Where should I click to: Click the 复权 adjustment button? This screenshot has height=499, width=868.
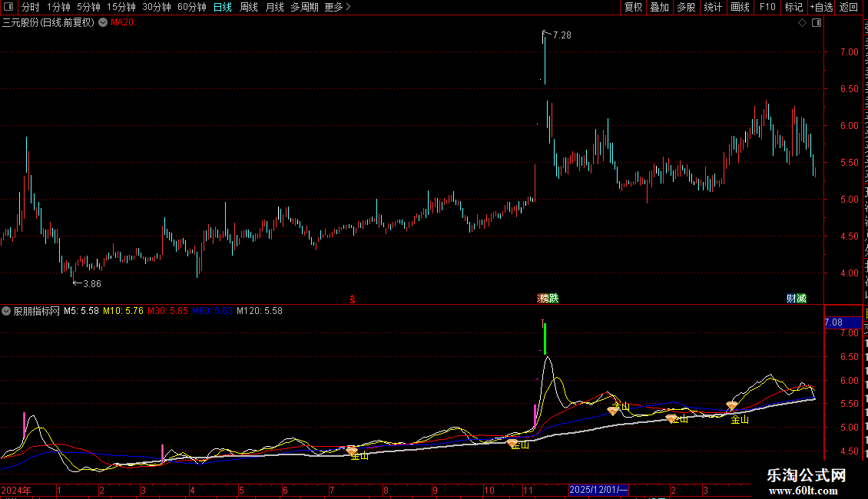(x=633, y=7)
